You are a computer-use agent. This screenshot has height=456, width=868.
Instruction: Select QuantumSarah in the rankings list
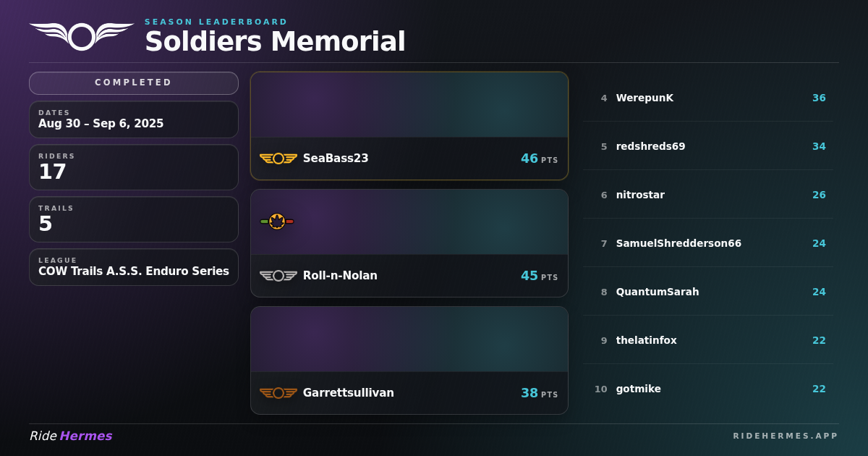pos(708,292)
